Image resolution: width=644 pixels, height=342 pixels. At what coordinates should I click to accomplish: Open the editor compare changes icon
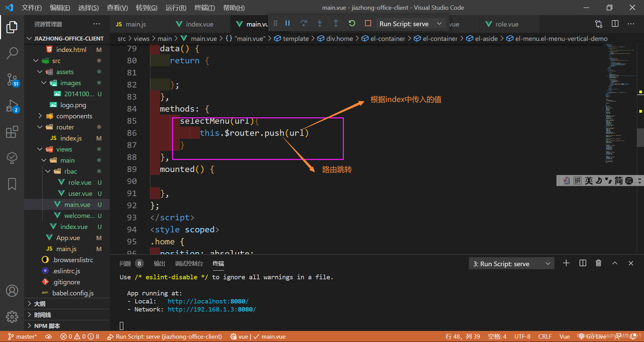coord(599,24)
